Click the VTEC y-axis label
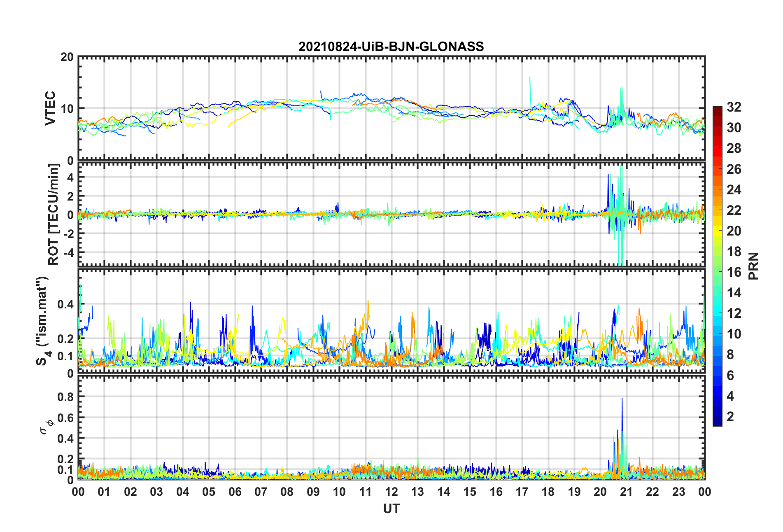Image resolution: width=783 pixels, height=532 pixels. tap(50, 108)
